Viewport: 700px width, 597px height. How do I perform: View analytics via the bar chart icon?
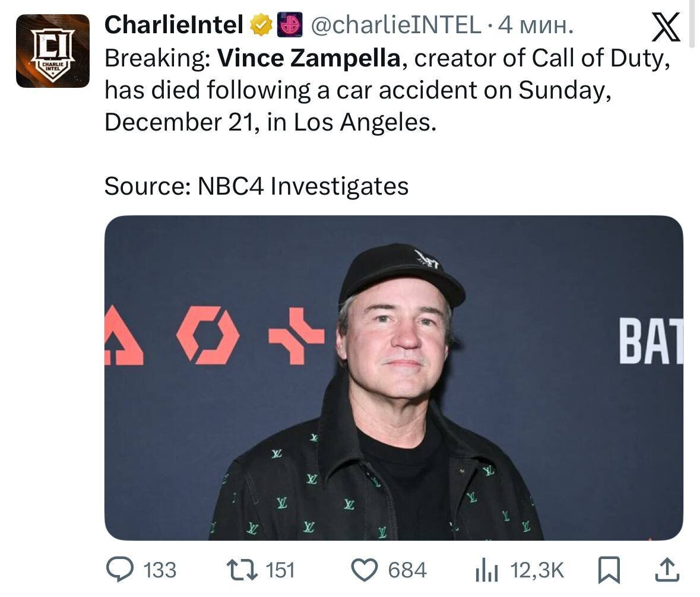pos(487,570)
